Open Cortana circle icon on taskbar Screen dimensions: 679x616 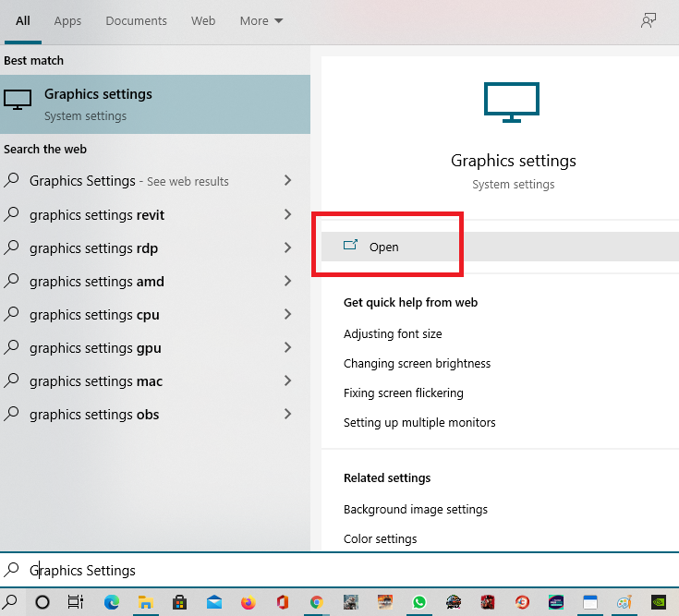(x=42, y=602)
